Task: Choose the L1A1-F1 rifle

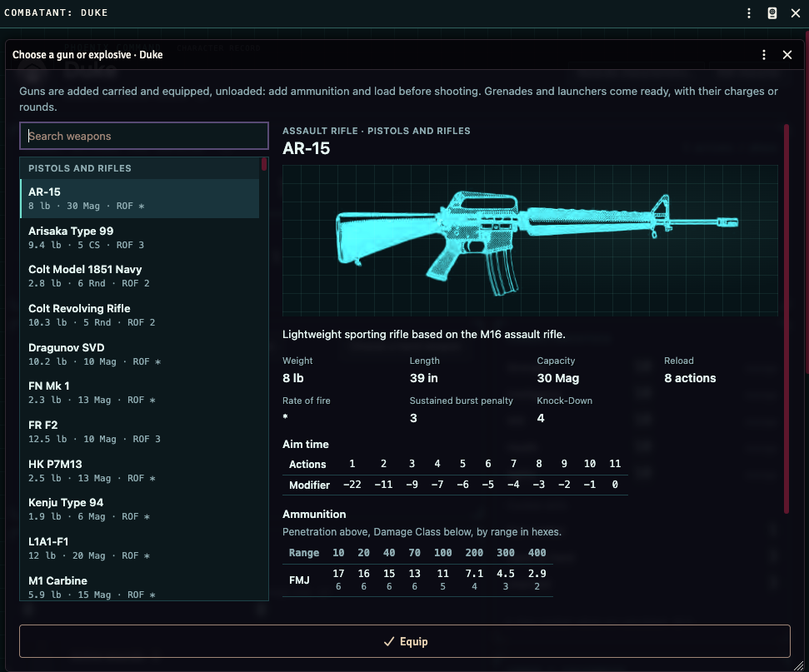Action: (x=139, y=548)
